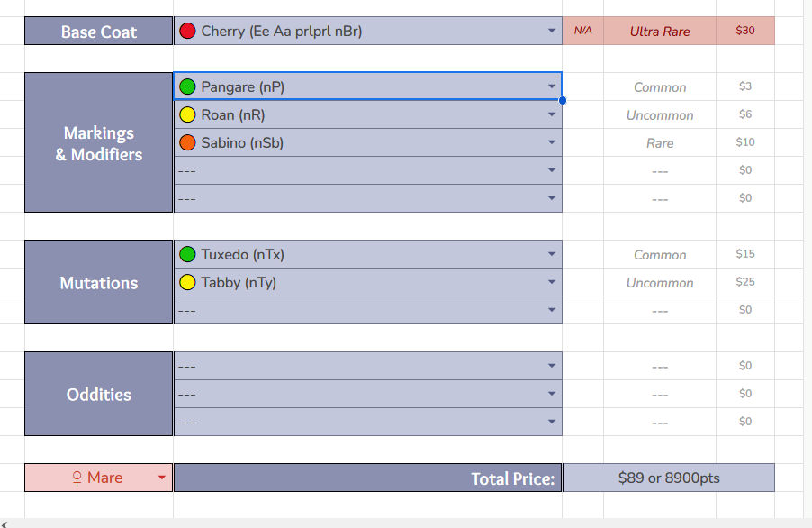This screenshot has height=528, width=812.
Task: Expand the Pangare (nP) dropdown arrow
Action: tap(552, 87)
